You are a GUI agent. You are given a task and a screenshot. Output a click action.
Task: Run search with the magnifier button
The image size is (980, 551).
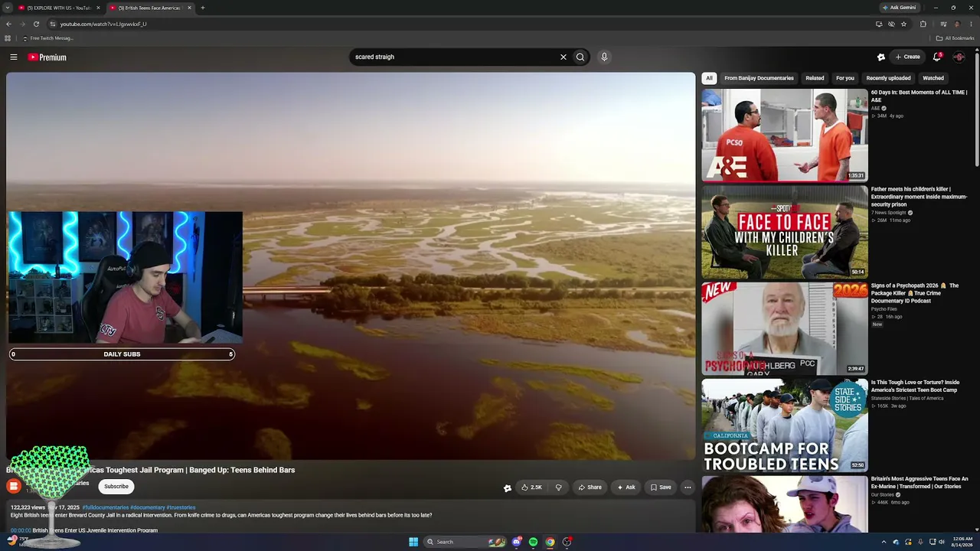pos(580,57)
